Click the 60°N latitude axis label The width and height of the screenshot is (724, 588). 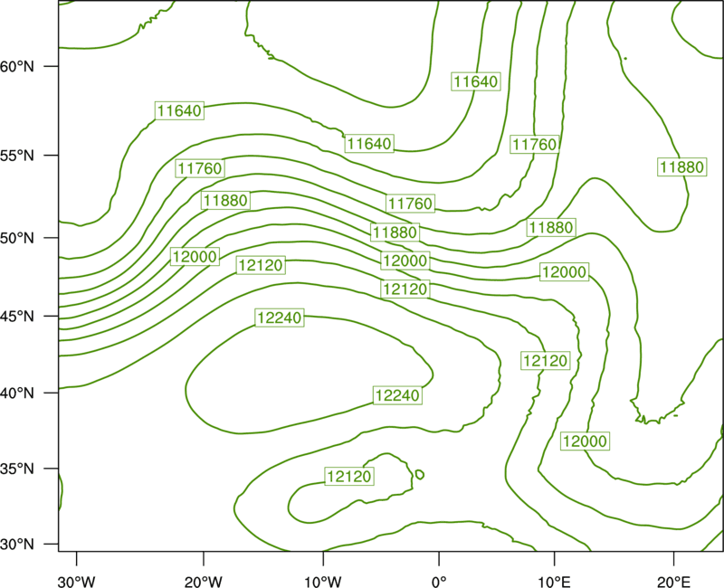17,66
